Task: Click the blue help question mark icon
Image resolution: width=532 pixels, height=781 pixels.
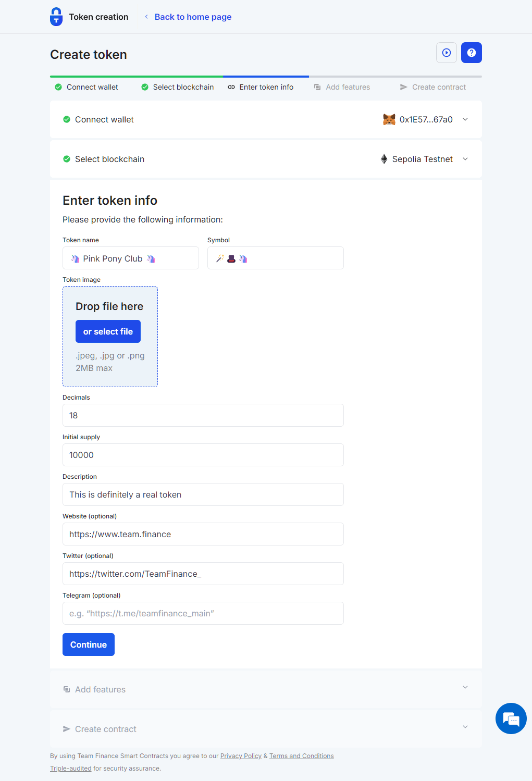Action: coord(471,53)
